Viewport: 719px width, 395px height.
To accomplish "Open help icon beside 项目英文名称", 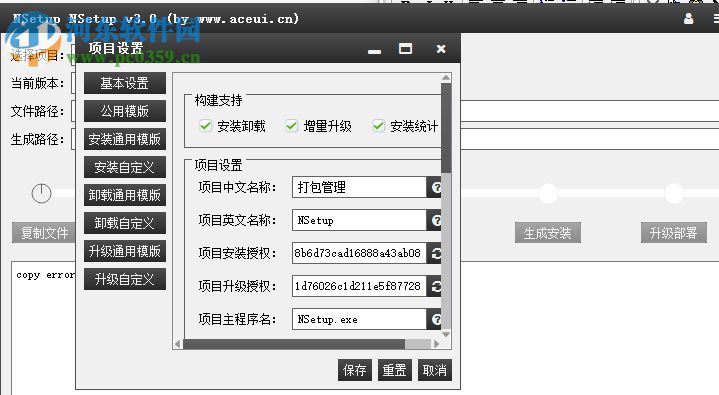I will point(435,220).
